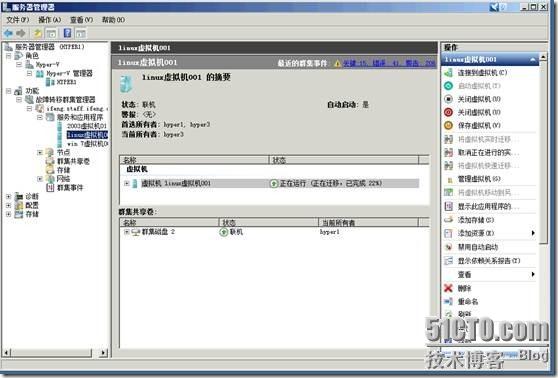
Task: Expand the 节点 tree node
Action: [40, 152]
